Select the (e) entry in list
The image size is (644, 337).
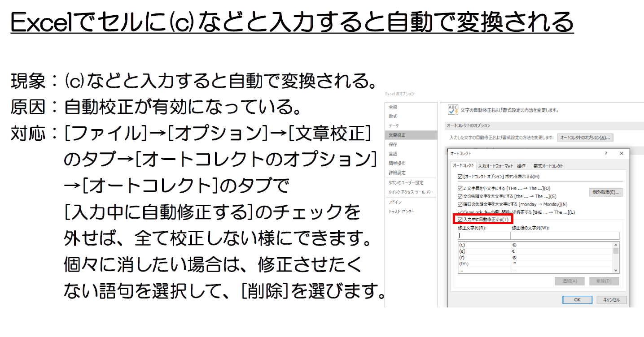535,251
